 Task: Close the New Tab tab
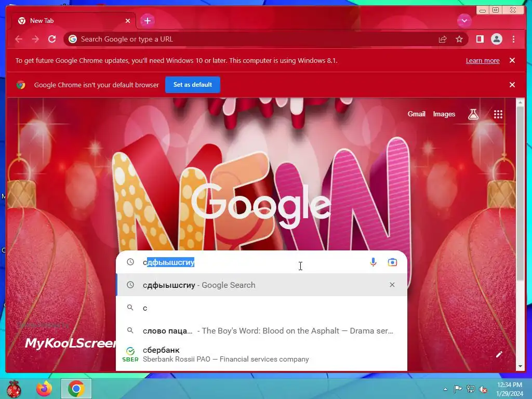tap(128, 21)
